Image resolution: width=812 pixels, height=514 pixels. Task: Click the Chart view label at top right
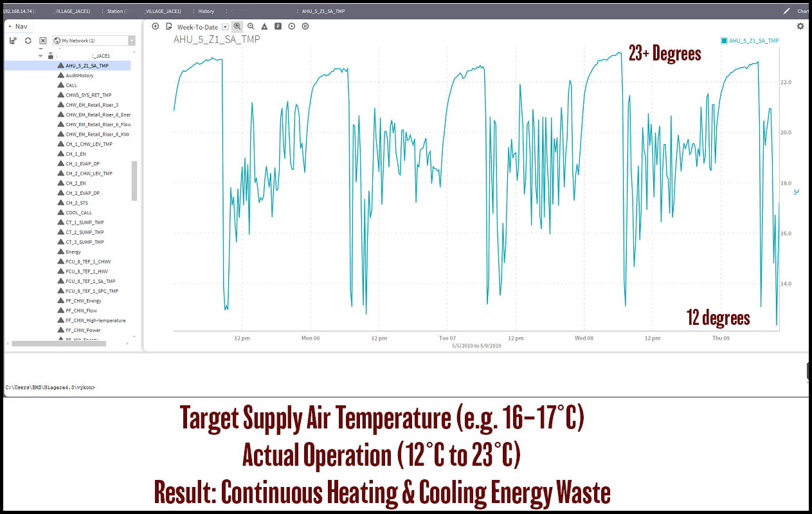pyautogui.click(x=804, y=11)
